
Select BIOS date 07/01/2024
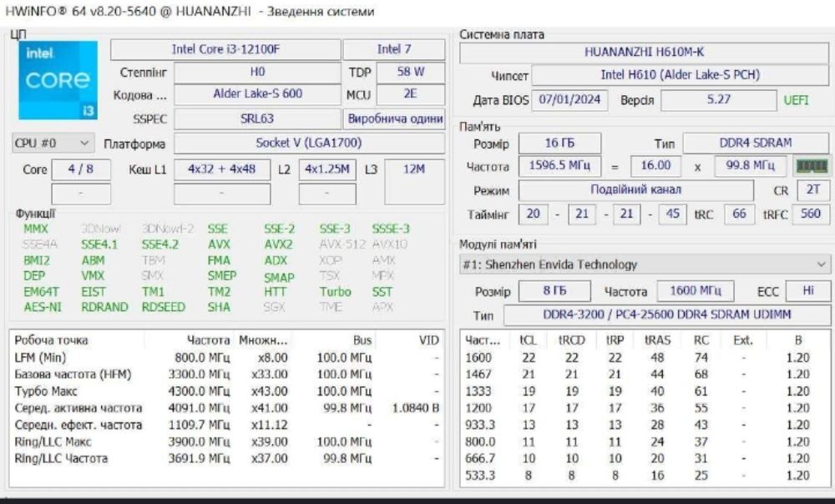pyautogui.click(x=569, y=100)
